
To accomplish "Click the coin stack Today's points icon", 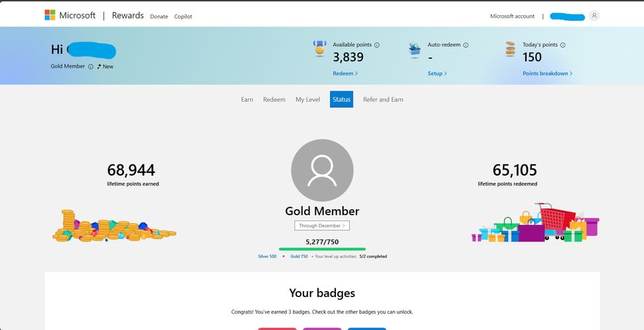I will pos(509,49).
